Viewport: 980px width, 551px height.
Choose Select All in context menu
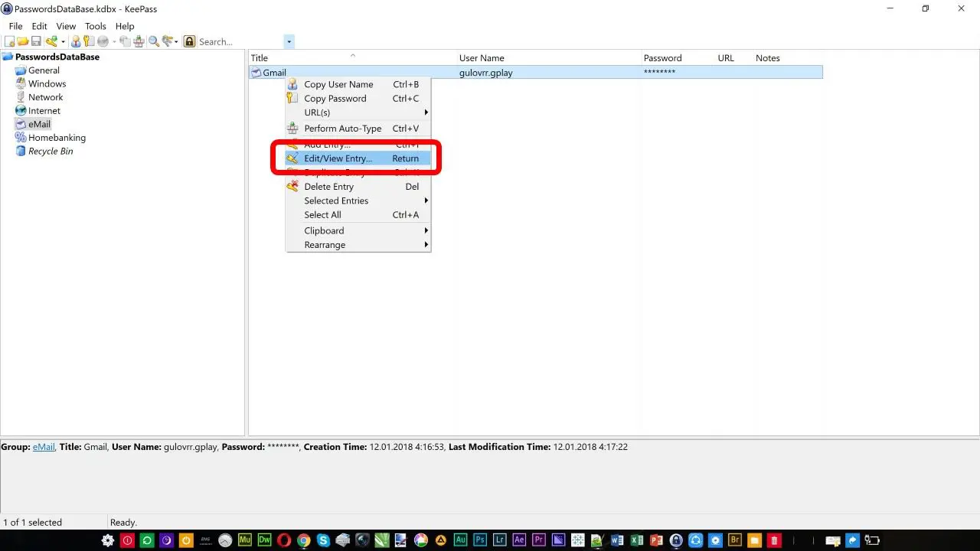[358, 215]
